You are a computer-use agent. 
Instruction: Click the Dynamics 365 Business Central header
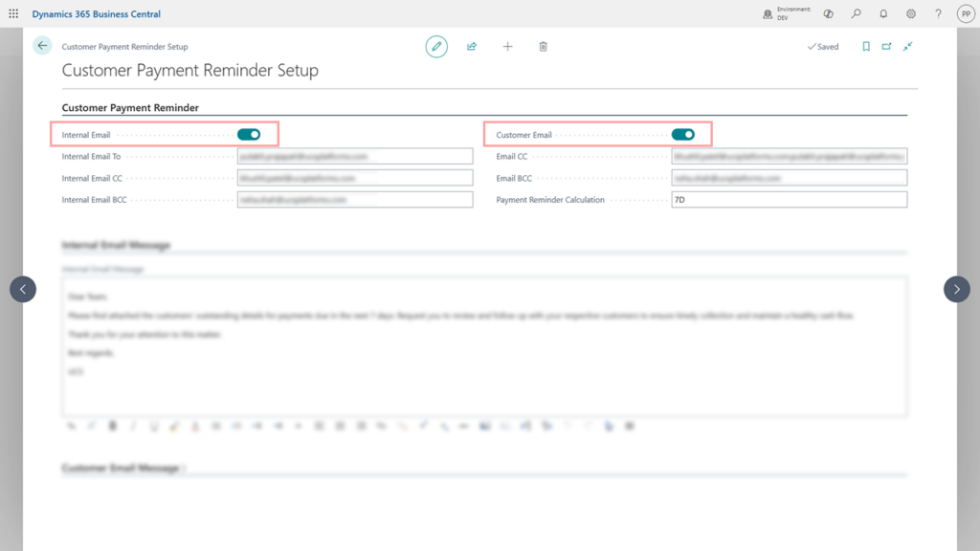96,13
